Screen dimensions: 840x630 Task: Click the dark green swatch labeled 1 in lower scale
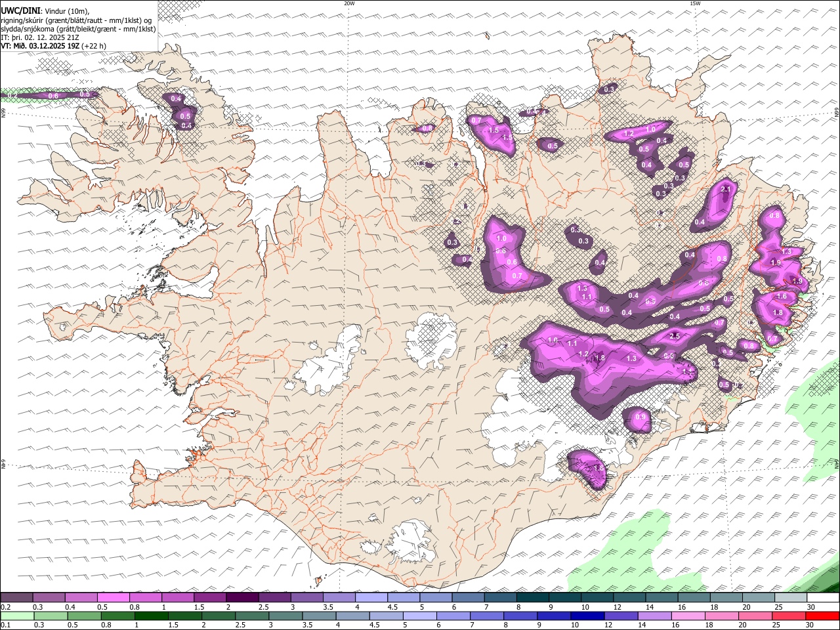(151, 616)
